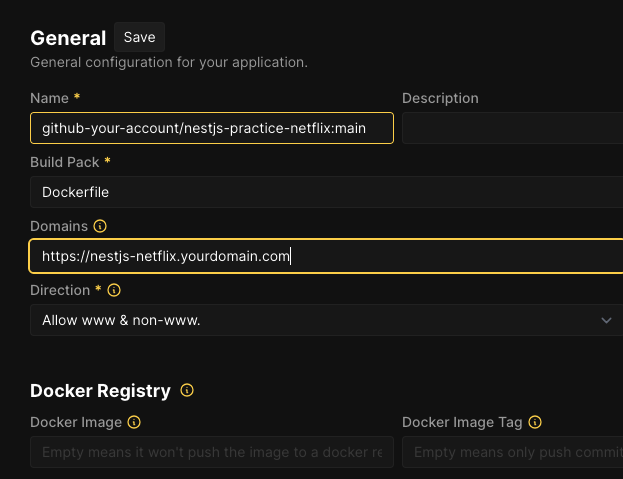The height and width of the screenshot is (479, 623).
Task: Focus the Name input field
Action: 212,128
